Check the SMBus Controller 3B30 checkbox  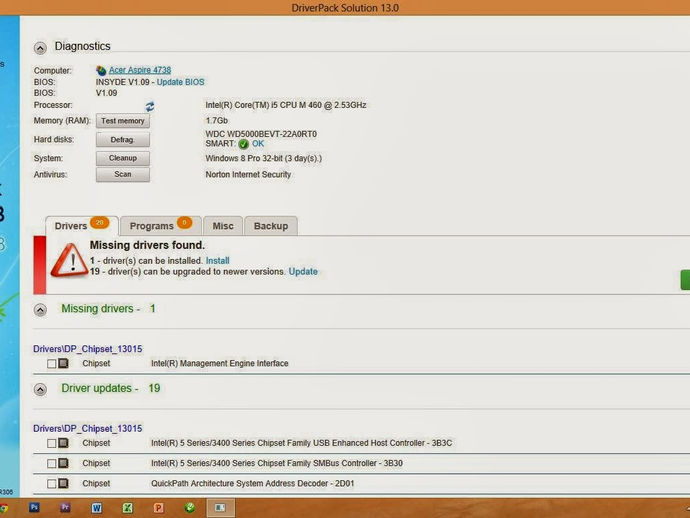click(x=51, y=463)
